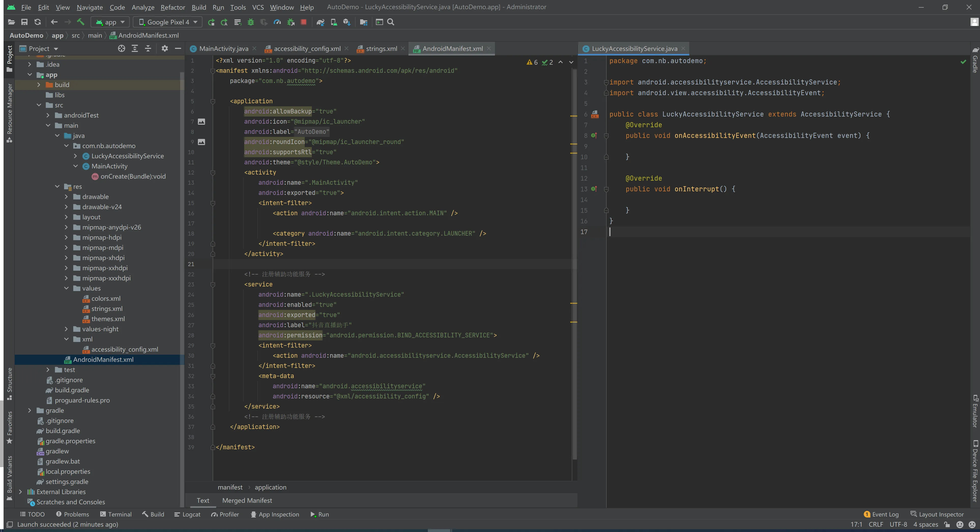Click Collapse All in Project panel
Image resolution: width=980 pixels, height=532 pixels.
148,48
